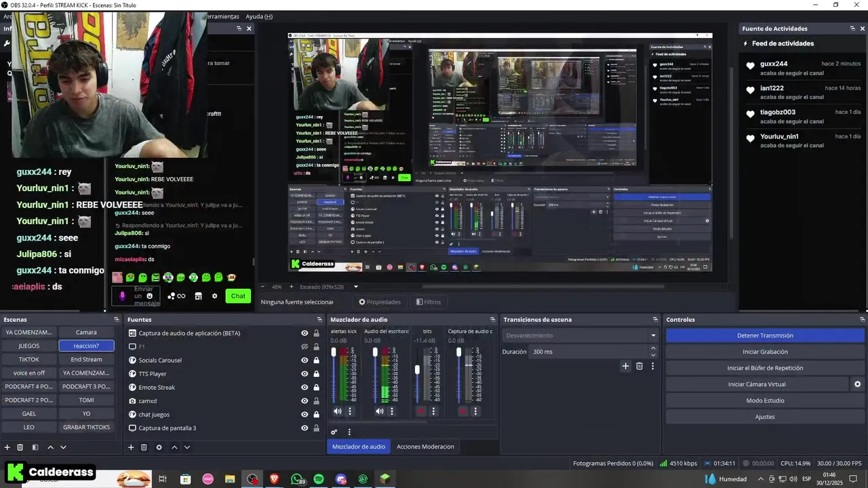Image resolution: width=868 pixels, height=488 pixels.
Task: Enter Modo Estudio
Action: [x=765, y=401]
